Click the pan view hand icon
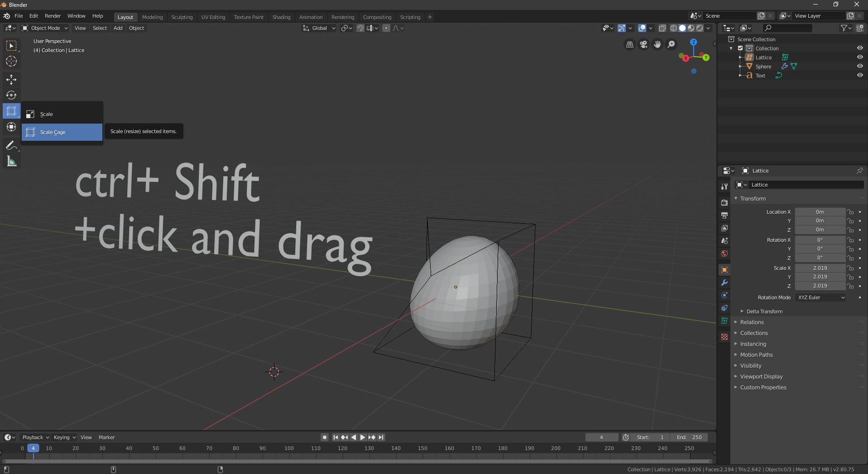This screenshot has width=868, height=474. coord(657,44)
